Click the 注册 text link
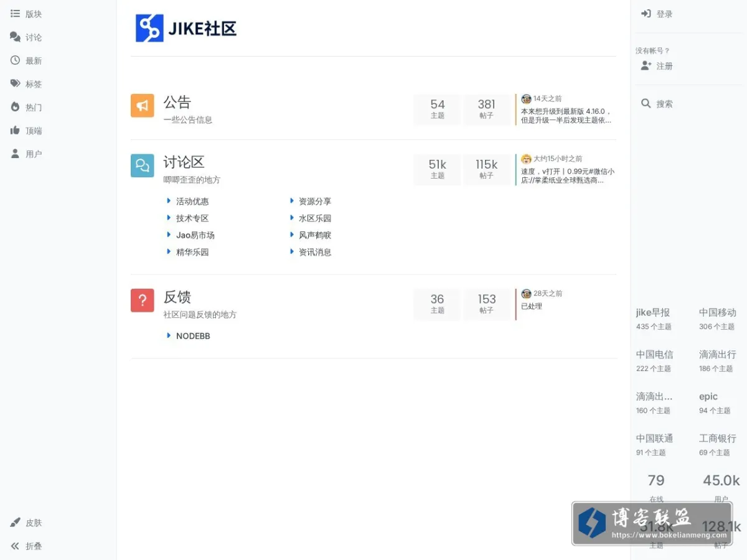The height and width of the screenshot is (560, 747). pyautogui.click(x=664, y=65)
